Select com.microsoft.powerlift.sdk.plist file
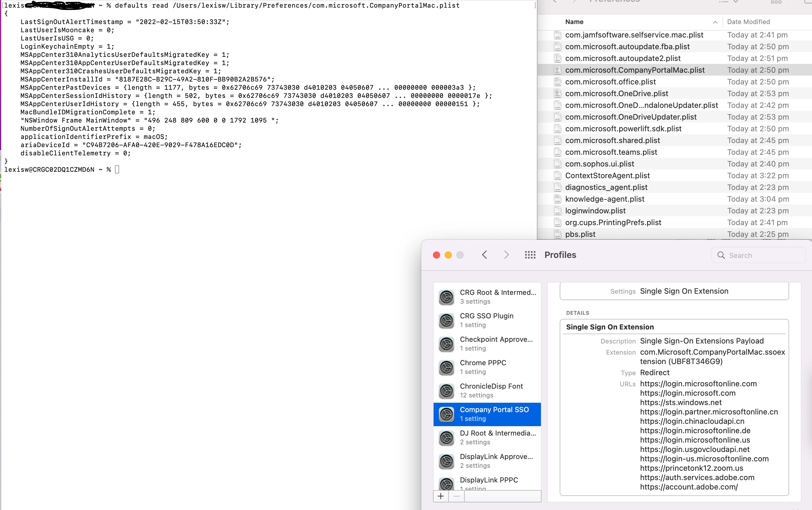The height and width of the screenshot is (510, 812). [x=674, y=129]
